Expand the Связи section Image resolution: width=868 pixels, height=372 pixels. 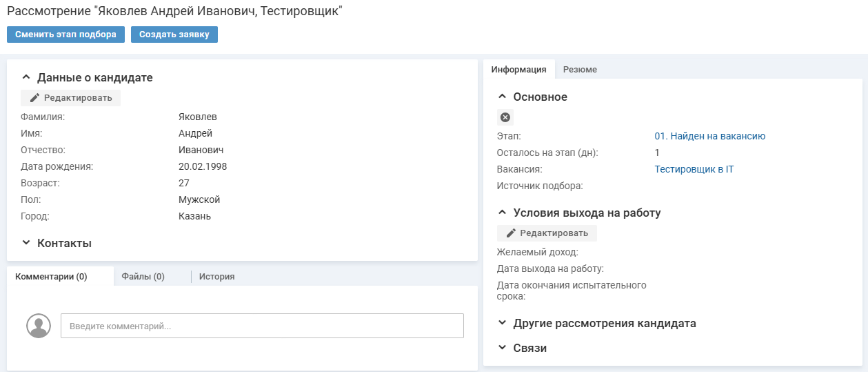[x=503, y=348]
